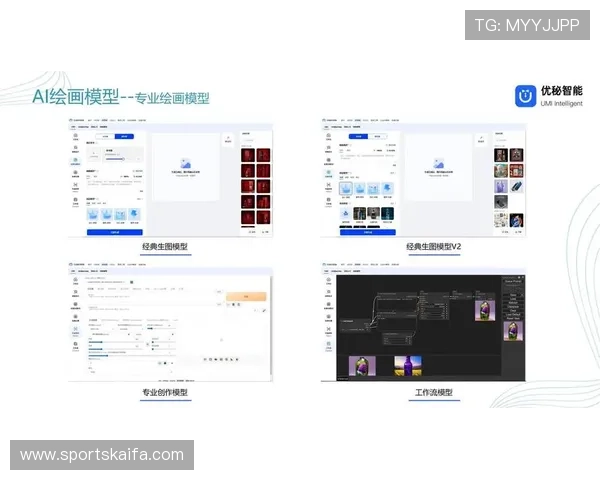The height and width of the screenshot is (480, 600).
Task: Select the blue left segment toggle in 经典生图模型V2
Action: 359,136
